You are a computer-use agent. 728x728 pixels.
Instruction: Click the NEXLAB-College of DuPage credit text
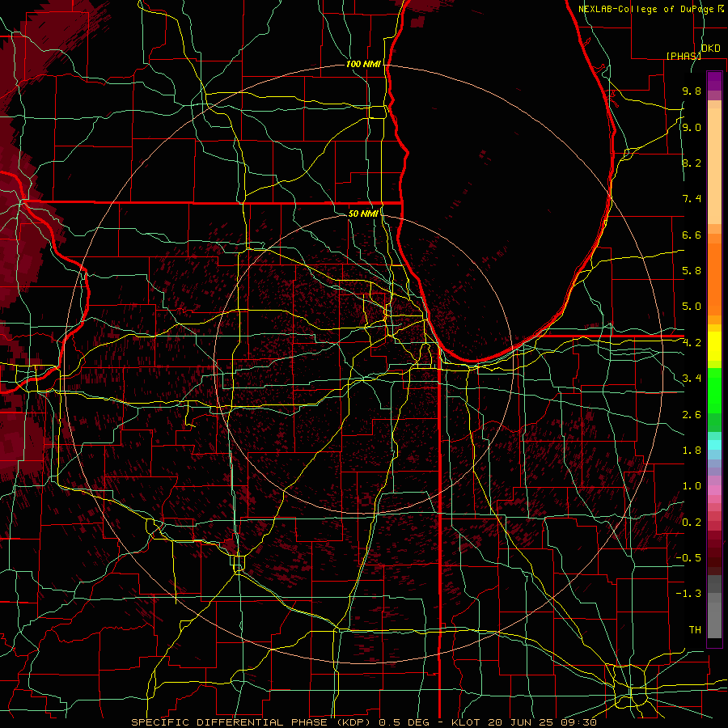648,9
